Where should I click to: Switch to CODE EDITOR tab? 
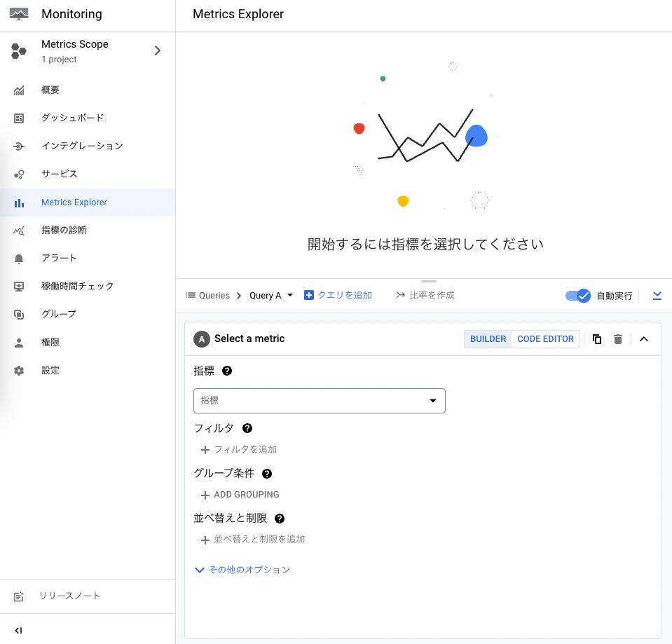click(x=545, y=339)
